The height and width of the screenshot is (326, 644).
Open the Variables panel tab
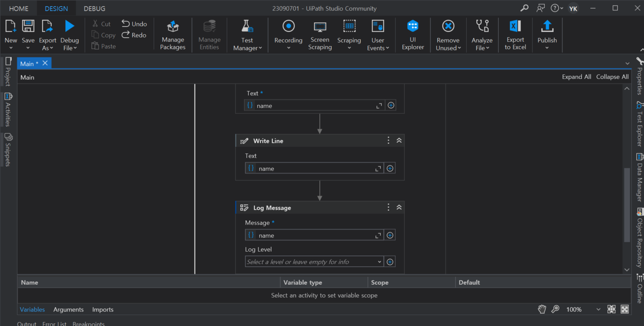[x=32, y=309]
